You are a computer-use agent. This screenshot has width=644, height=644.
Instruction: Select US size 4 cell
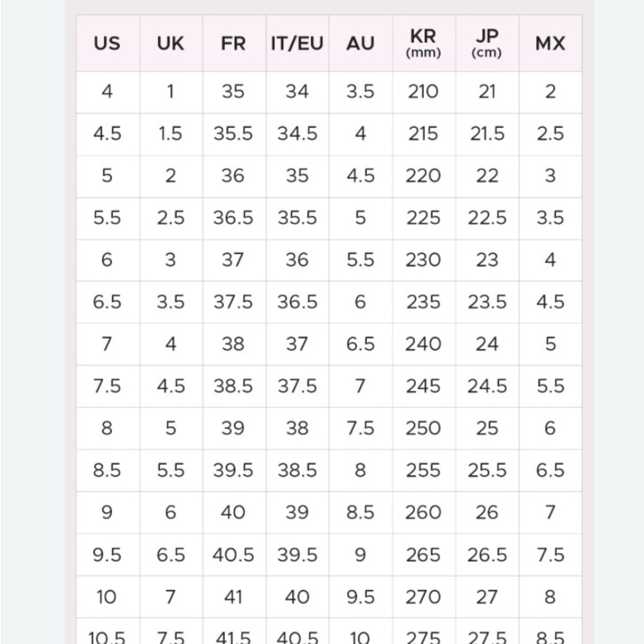(x=108, y=92)
